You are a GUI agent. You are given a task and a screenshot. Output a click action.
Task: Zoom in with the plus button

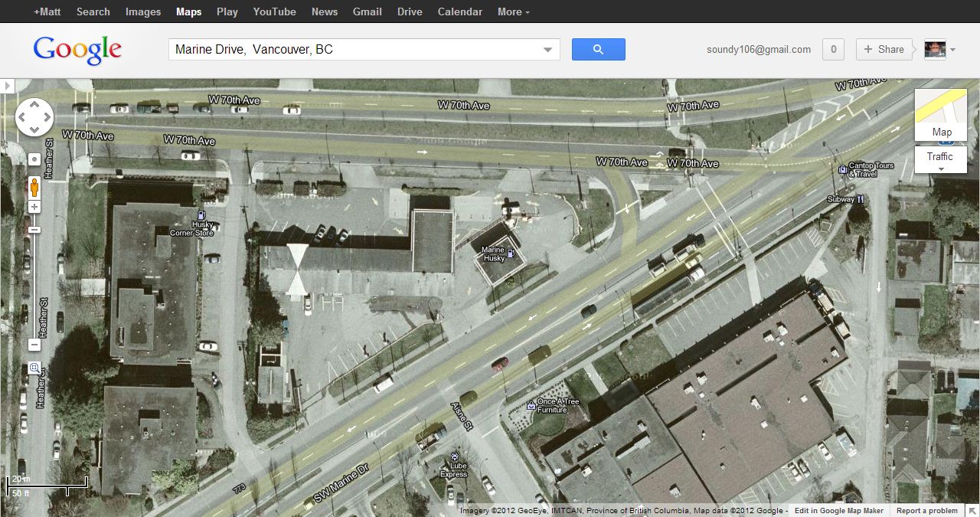34,207
